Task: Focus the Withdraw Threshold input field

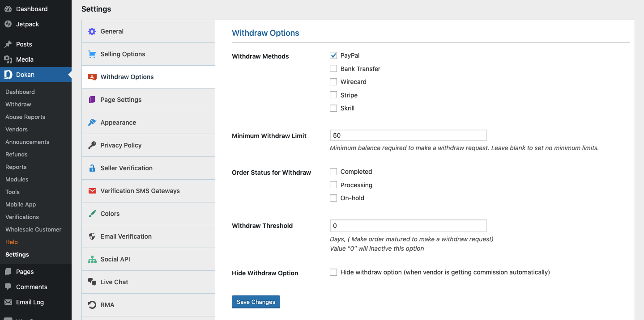Action: (408, 226)
